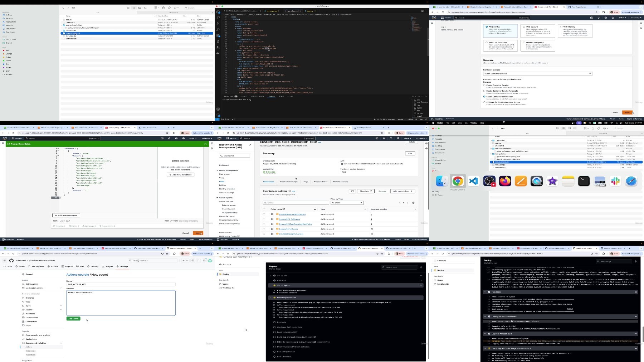The width and height of the screenshot is (644, 362).
Task: Refresh permissions policies list on role page
Action: click(352, 191)
